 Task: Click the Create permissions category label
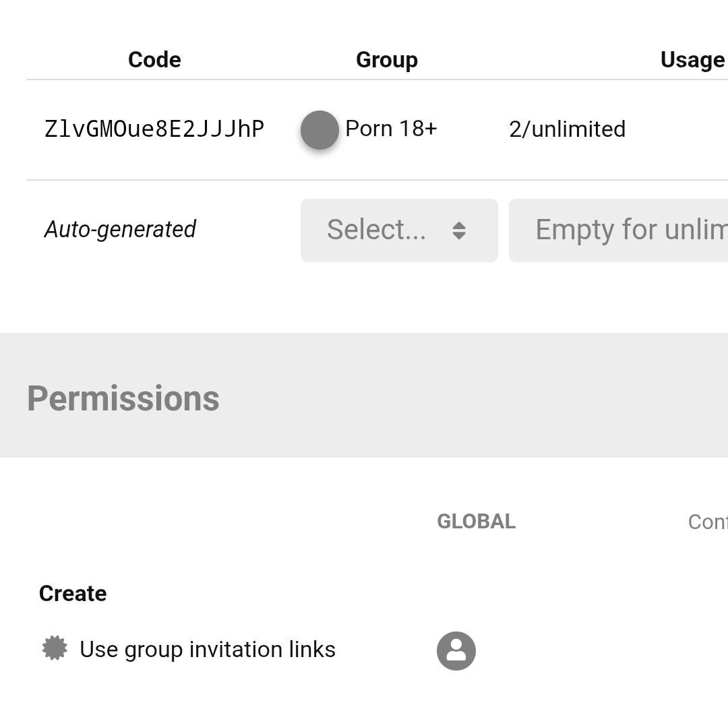coord(73,594)
